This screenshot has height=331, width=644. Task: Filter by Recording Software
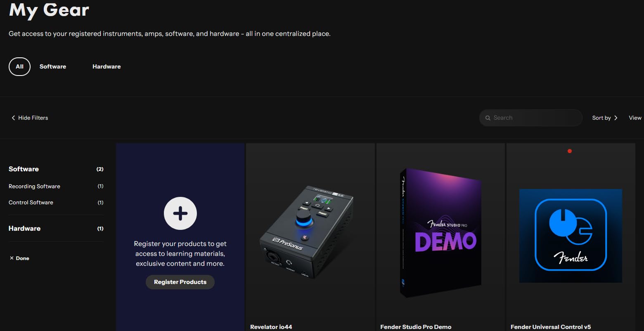pos(34,187)
